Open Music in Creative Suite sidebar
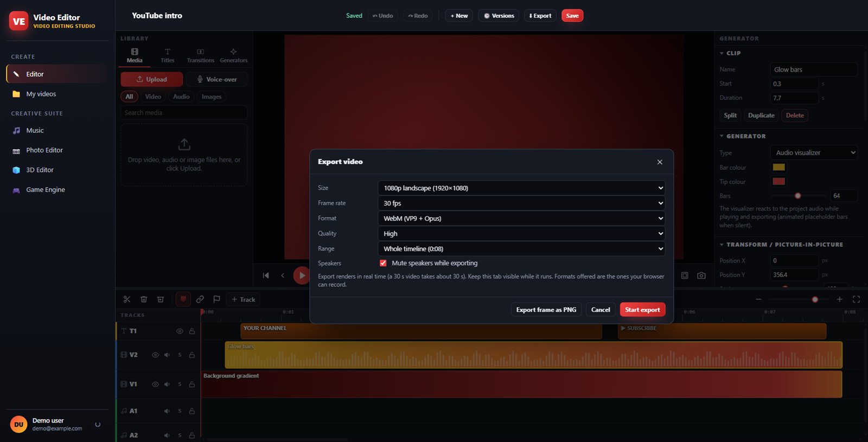The width and height of the screenshot is (868, 442). pyautogui.click(x=58, y=130)
